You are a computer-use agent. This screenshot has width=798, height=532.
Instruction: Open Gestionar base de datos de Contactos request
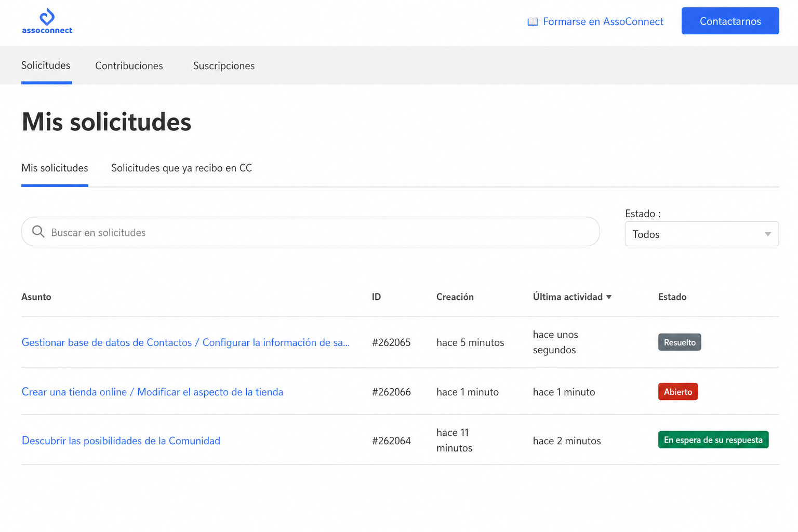185,342
